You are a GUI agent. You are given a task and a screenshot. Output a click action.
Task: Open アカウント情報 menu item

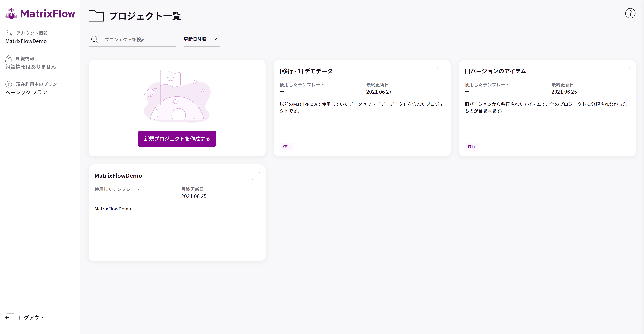coord(32,33)
